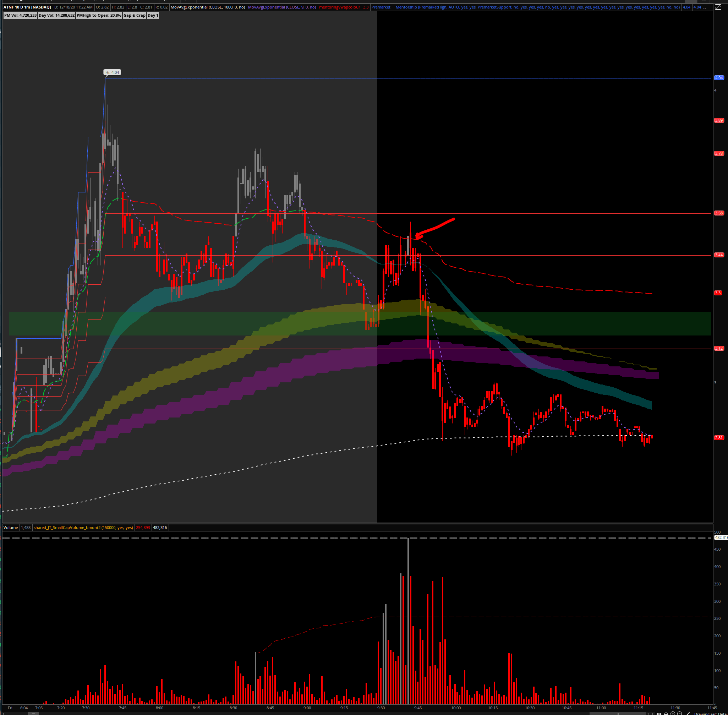This screenshot has height=715, width=728.
Task: Select the line drawing tool icon
Action: tap(688, 714)
